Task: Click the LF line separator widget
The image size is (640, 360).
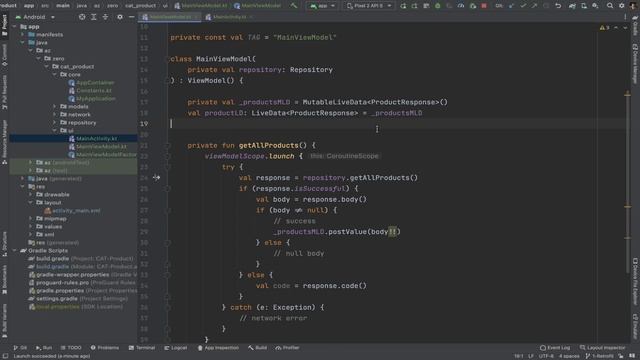Action: [x=531, y=356]
